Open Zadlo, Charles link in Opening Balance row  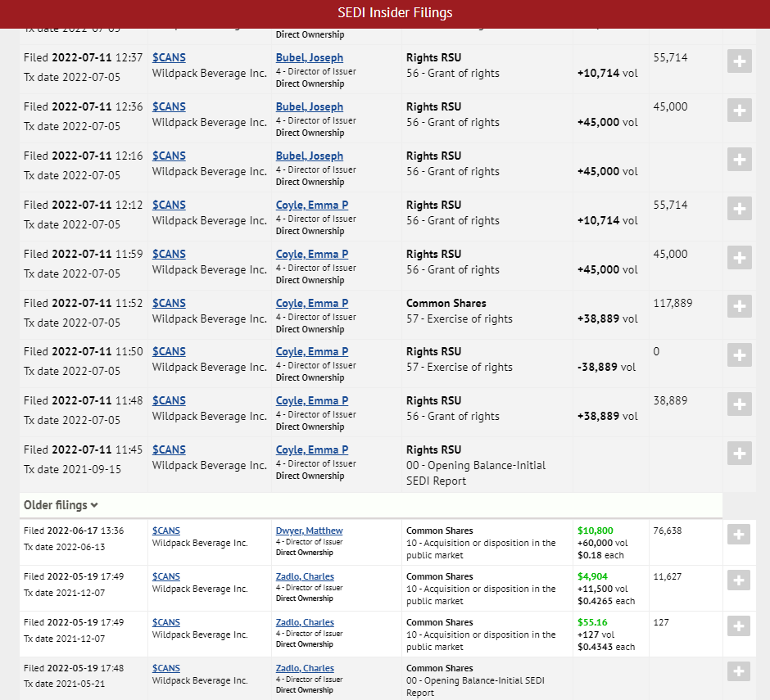tap(305, 668)
